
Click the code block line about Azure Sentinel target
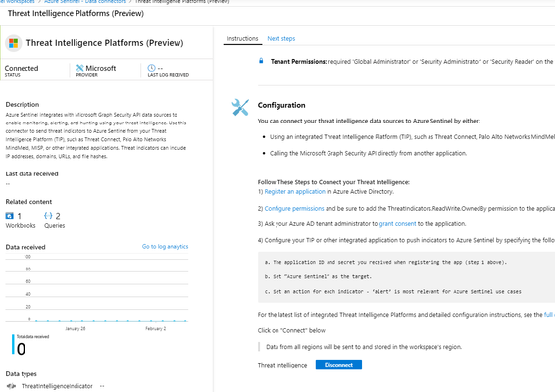click(318, 276)
